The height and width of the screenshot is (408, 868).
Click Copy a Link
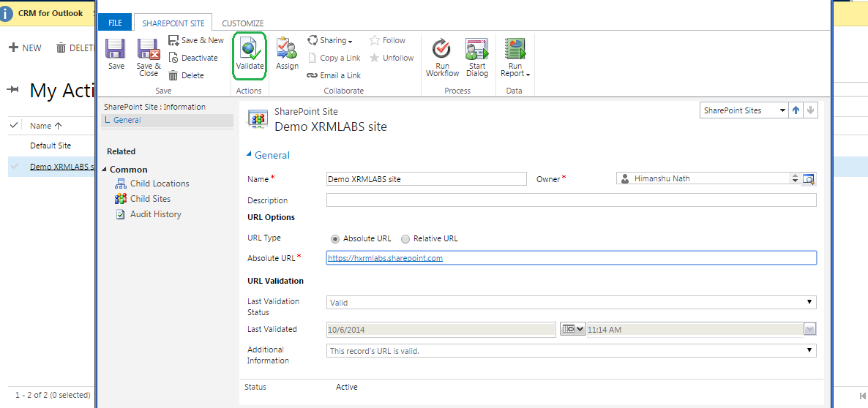pyautogui.click(x=334, y=58)
